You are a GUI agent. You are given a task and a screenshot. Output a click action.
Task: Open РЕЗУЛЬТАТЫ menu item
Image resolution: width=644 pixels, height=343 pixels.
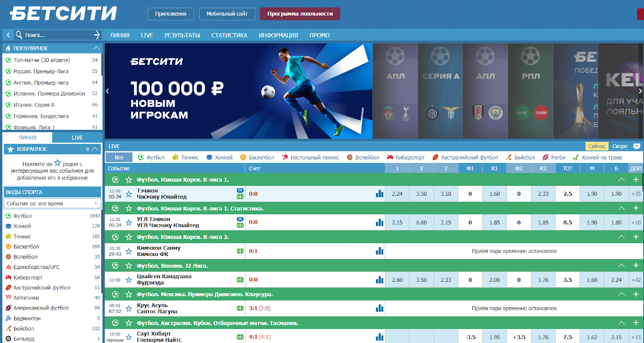[182, 35]
